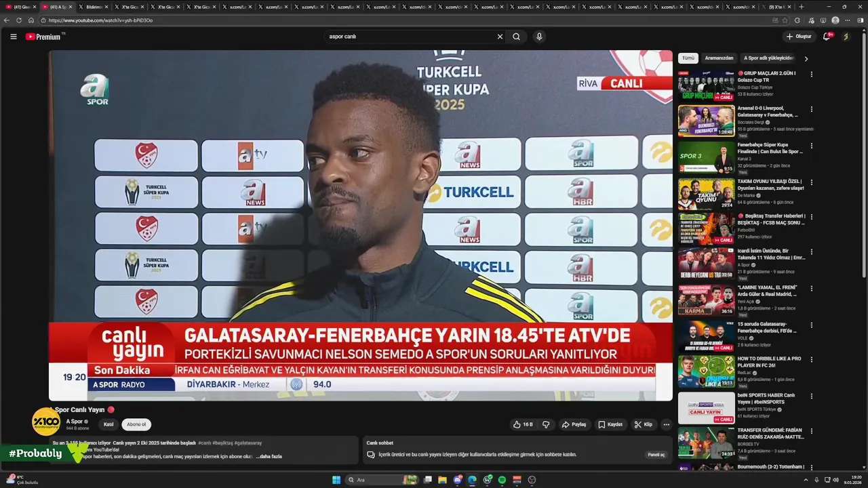
Task: Open the notifications bell
Action: (x=826, y=37)
